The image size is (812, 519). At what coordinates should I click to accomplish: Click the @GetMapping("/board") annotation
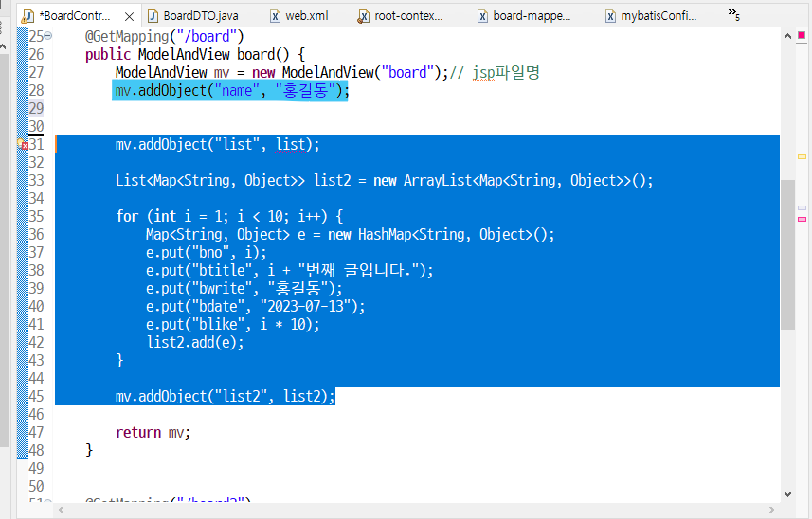(x=164, y=36)
